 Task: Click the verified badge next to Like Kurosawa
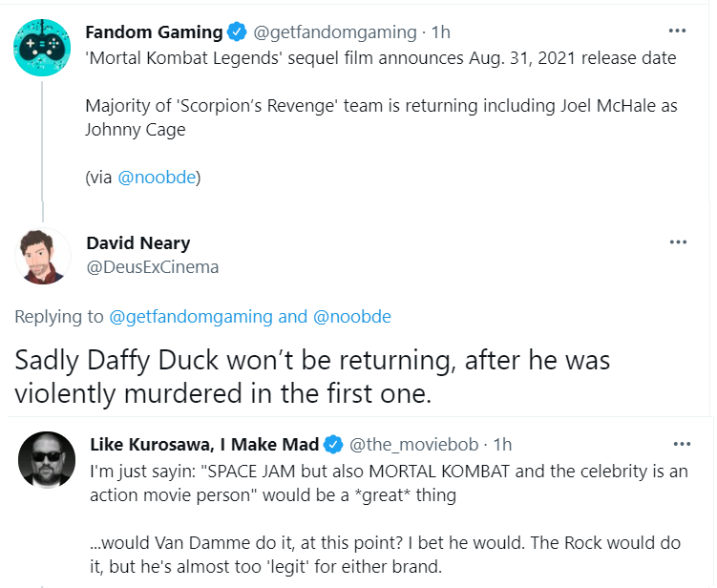click(333, 445)
